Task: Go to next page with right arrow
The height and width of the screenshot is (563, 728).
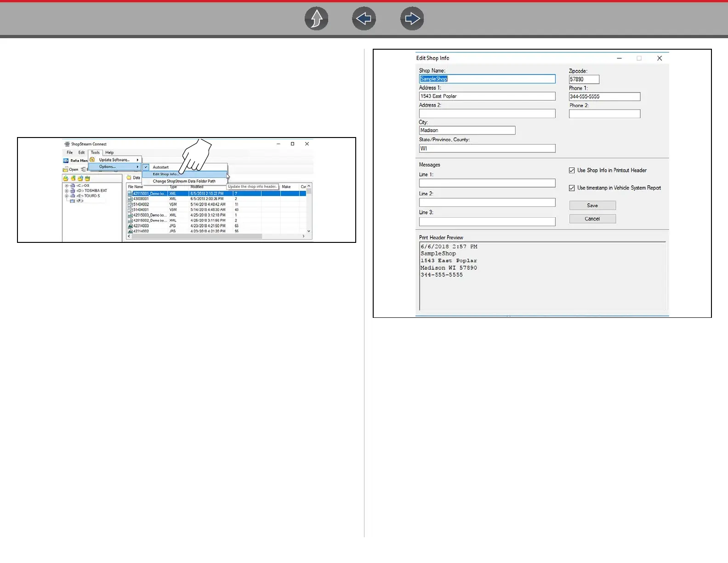Action: pyautogui.click(x=412, y=19)
